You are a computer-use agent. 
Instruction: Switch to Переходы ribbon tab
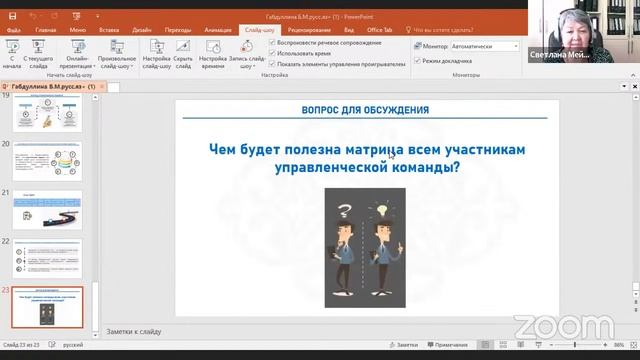[x=178, y=30]
